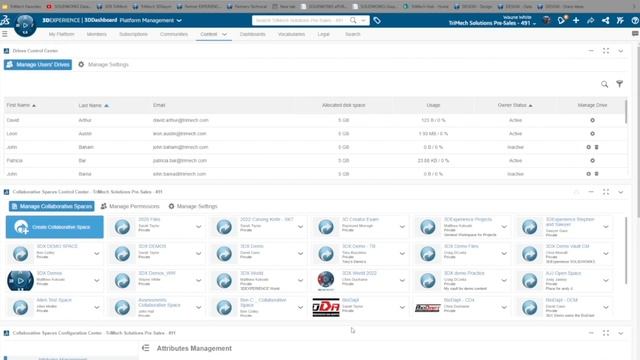Click the collaborative spaces list scrollbar
Viewport: 640px width, 360px height.
[626, 251]
